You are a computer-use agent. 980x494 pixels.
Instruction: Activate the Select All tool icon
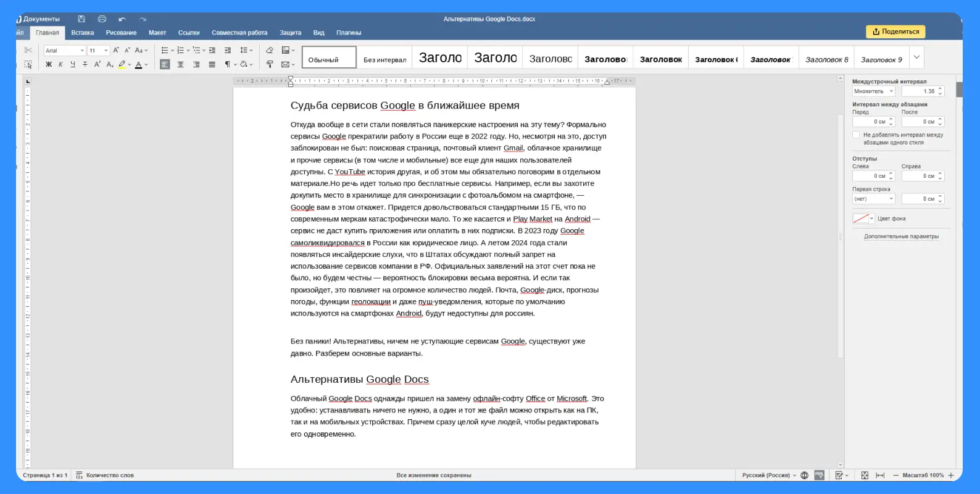28,64
